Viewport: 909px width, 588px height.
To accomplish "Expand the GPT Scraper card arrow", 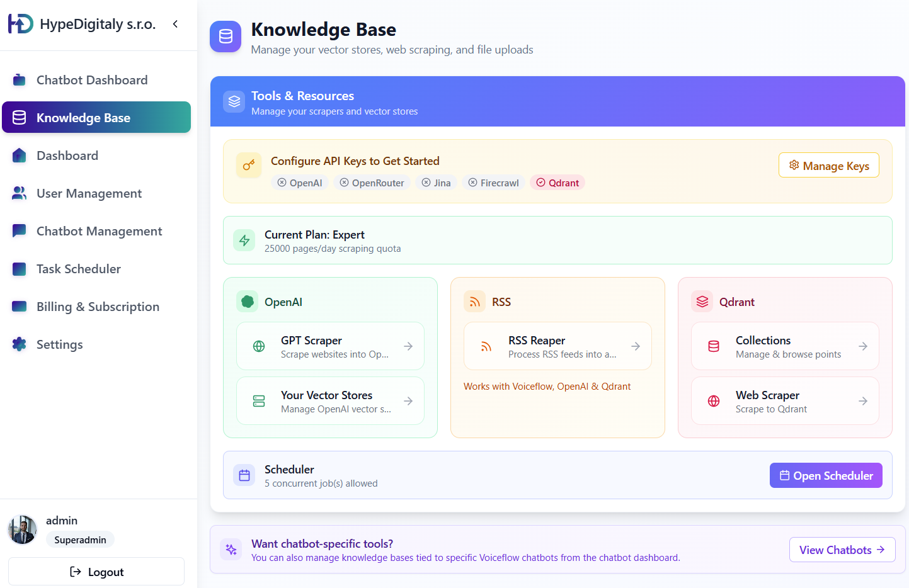I will tap(408, 346).
